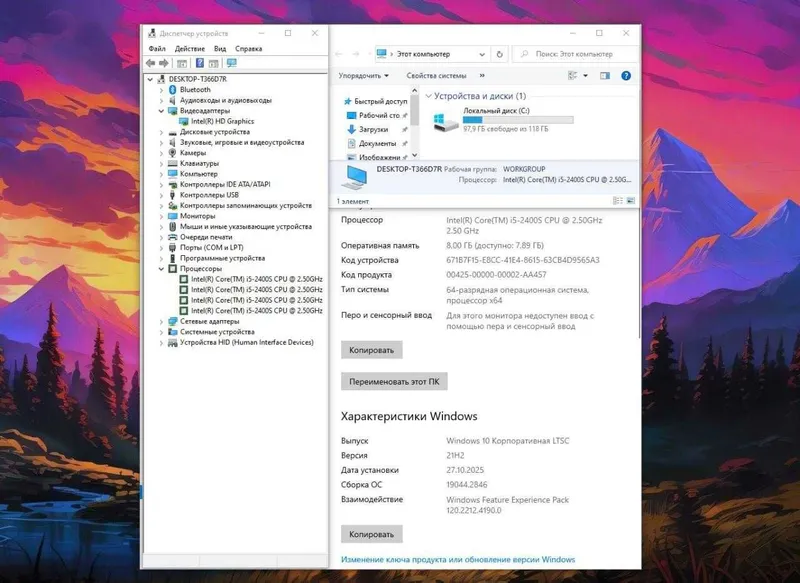
Task: Collapse the Видеоадаптеры category
Action: (161, 111)
